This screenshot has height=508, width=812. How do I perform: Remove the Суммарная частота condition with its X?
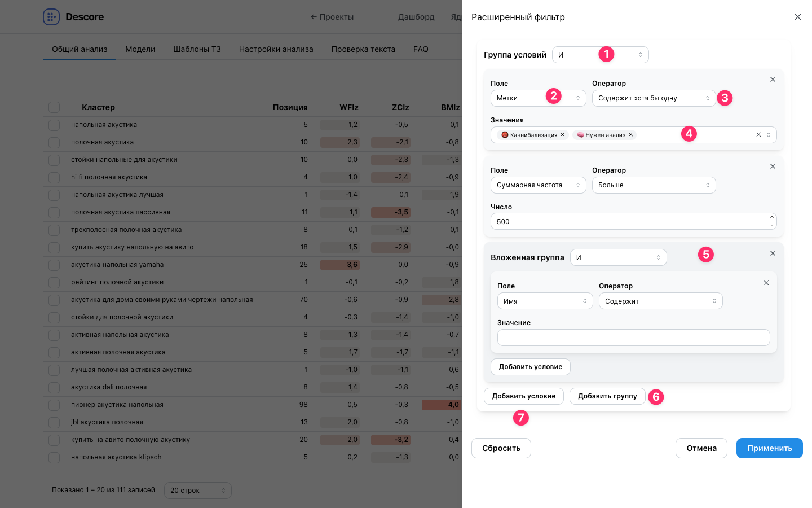(773, 167)
